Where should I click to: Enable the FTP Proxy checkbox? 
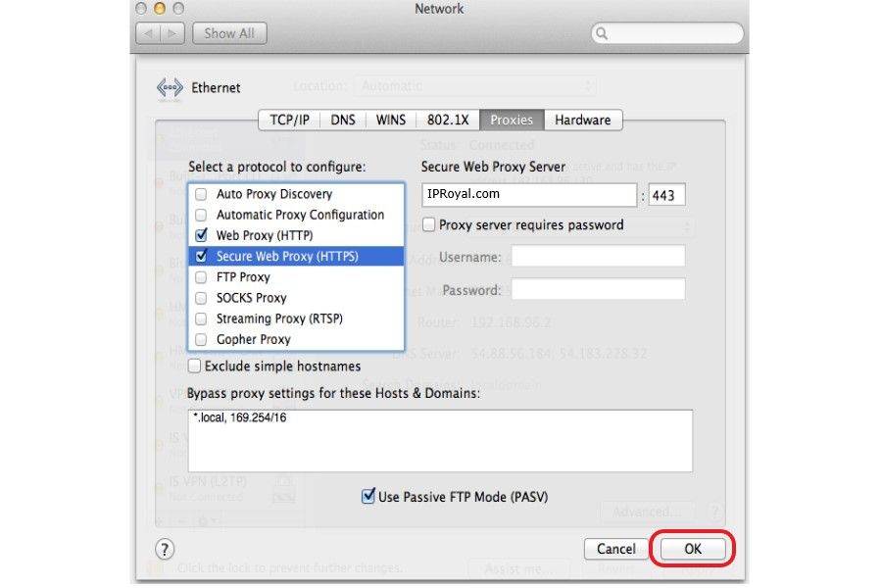[x=201, y=276]
